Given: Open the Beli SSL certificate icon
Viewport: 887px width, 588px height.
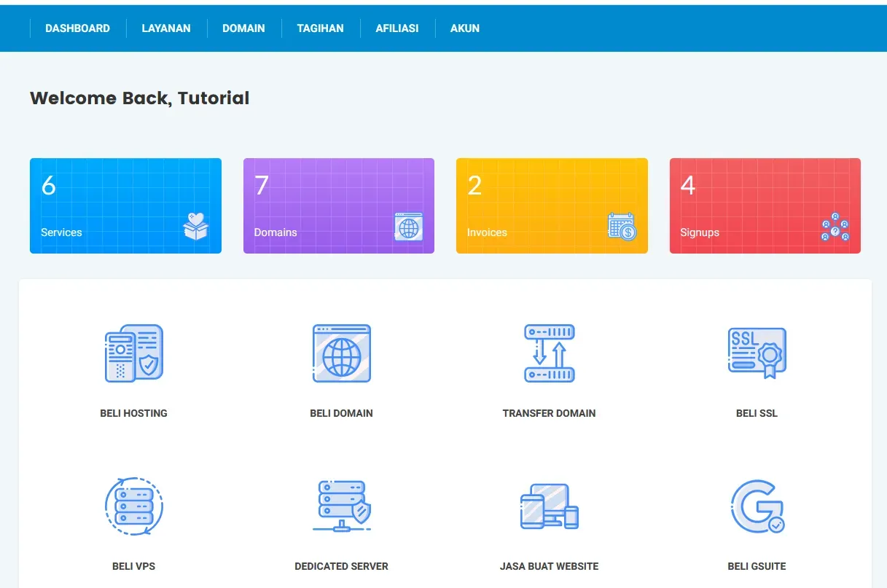Looking at the screenshot, I should pyautogui.click(x=757, y=353).
